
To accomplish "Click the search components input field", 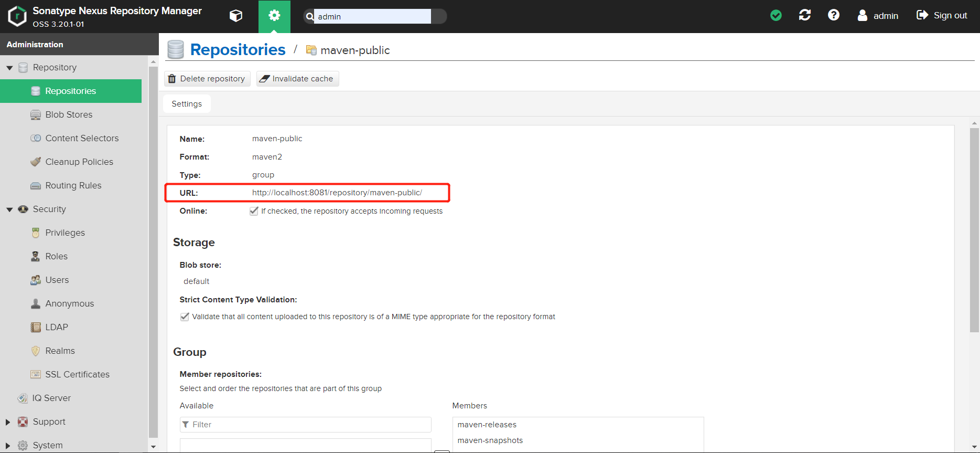I will click(372, 16).
